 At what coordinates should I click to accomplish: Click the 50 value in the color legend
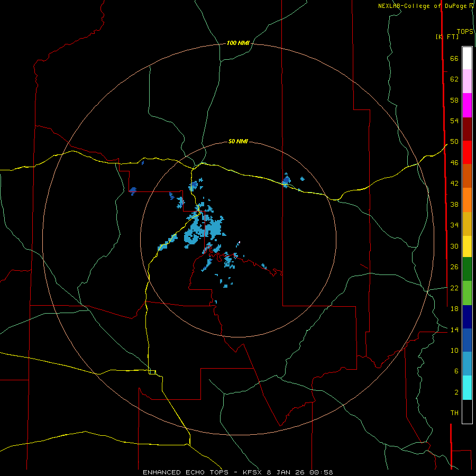(x=454, y=142)
